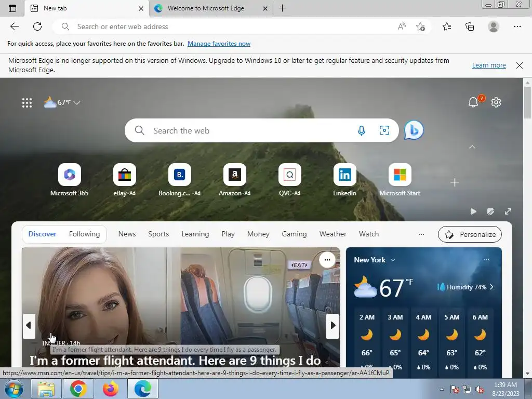Viewport: 532px width, 399px height.
Task: Open the Collections icon
Action: tap(470, 26)
